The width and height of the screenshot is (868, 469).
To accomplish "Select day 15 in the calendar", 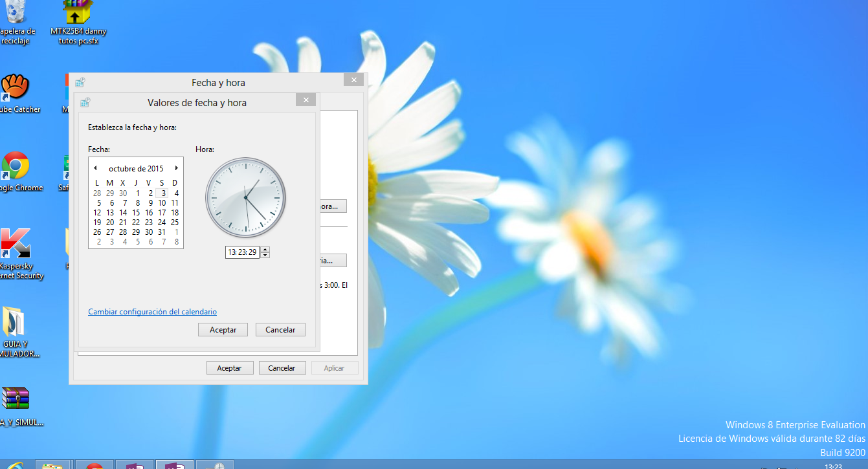I will point(136,212).
